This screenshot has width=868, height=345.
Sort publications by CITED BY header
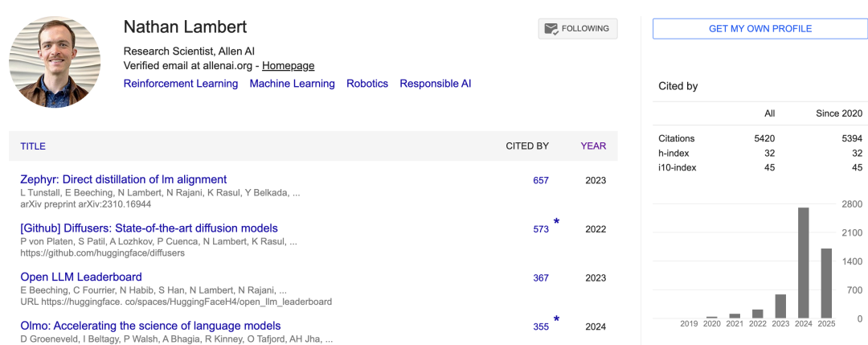pos(527,146)
